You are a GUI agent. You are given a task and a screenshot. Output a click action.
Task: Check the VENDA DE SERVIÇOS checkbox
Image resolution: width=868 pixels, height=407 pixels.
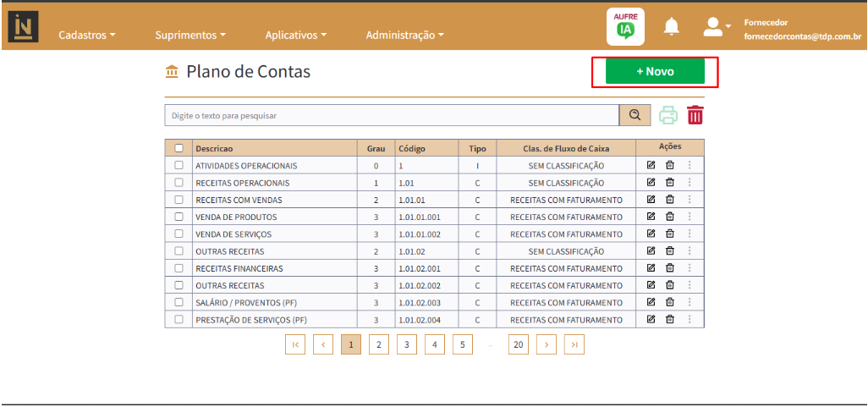pos(179,234)
